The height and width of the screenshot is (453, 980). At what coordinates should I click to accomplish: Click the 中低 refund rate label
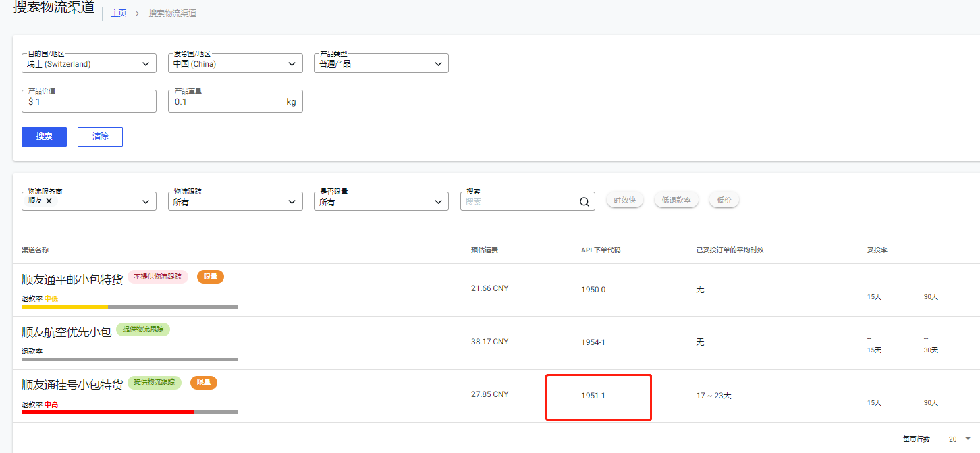click(x=51, y=298)
